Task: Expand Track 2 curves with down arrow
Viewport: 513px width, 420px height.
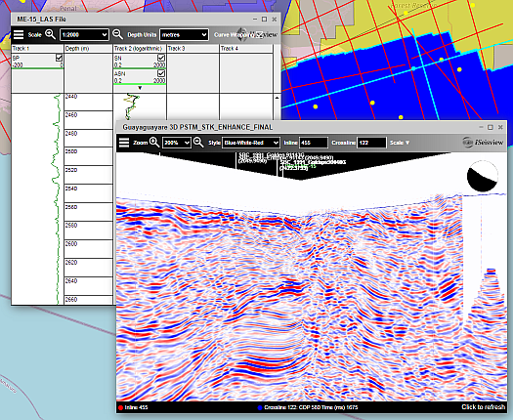Action: coord(140,88)
